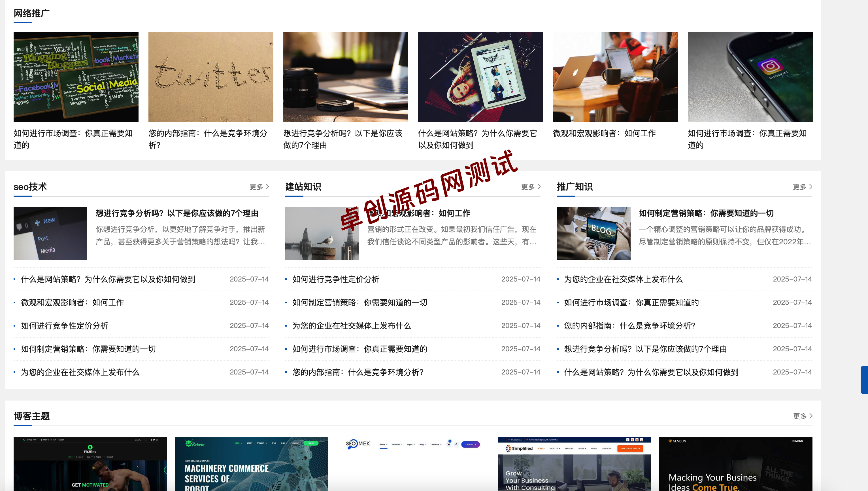Open 如何进行市场调查 in 建站知识 list

(360, 349)
